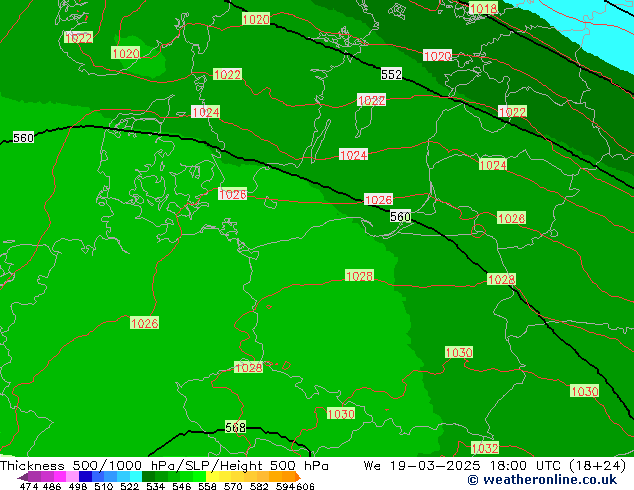Click the 552 height contour label
This screenshot has width=634, height=490.
point(391,74)
